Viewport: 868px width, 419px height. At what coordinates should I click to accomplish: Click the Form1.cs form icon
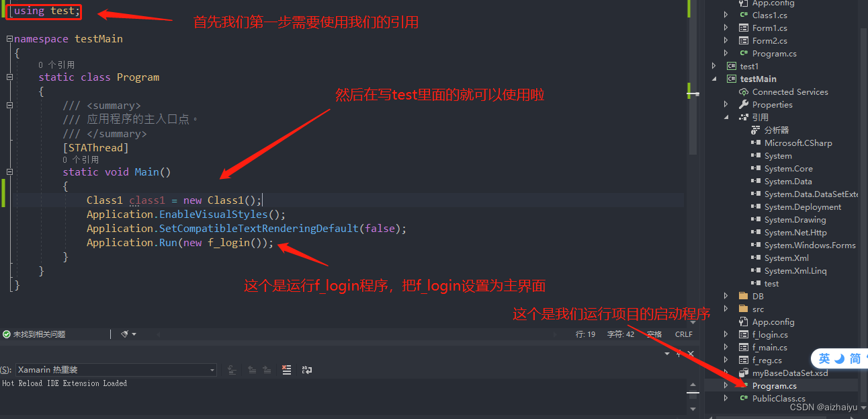tap(744, 28)
